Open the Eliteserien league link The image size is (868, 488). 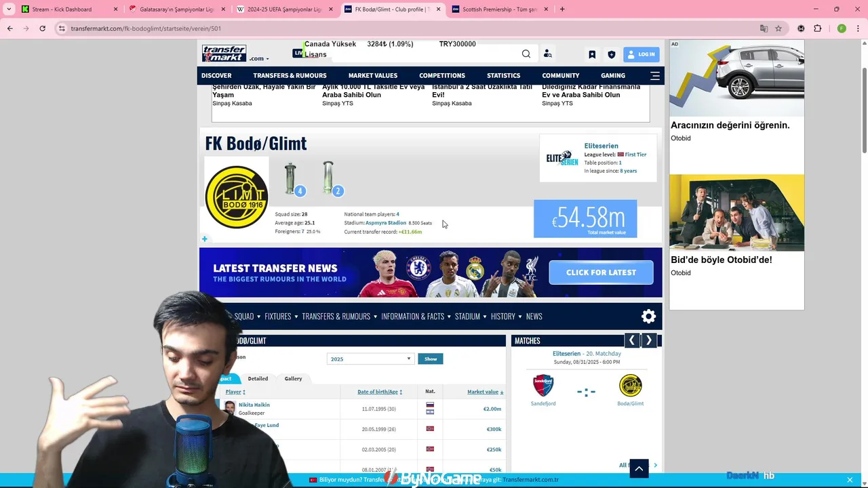tap(601, 146)
